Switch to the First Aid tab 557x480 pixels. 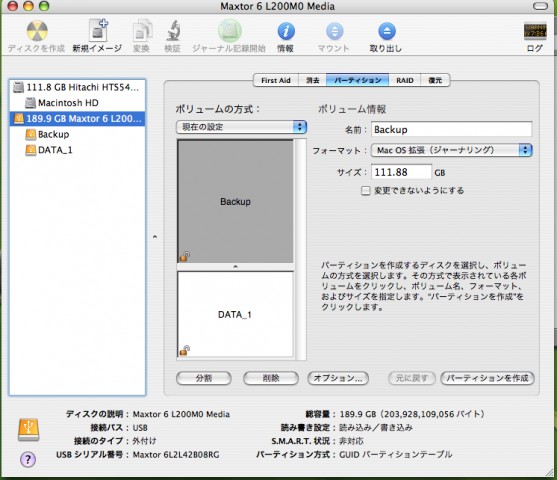point(276,80)
